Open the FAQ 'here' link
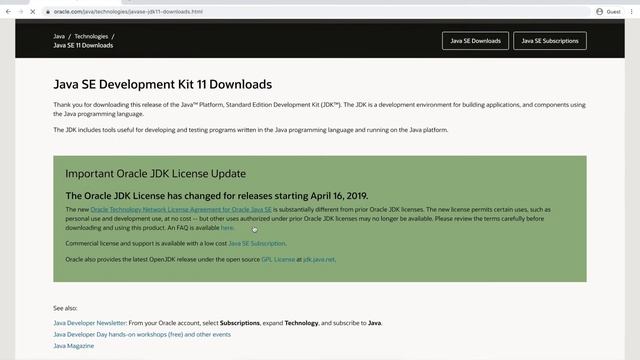Viewport: 640px width, 360px height. [227, 228]
